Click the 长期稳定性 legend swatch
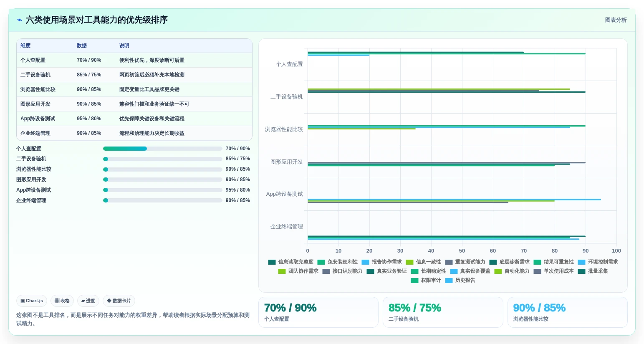 click(414, 271)
